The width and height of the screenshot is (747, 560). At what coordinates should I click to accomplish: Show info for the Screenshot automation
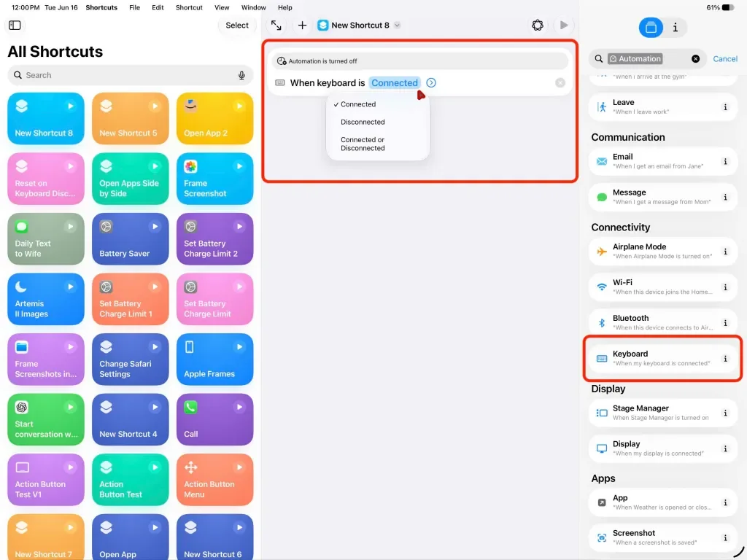tap(725, 537)
